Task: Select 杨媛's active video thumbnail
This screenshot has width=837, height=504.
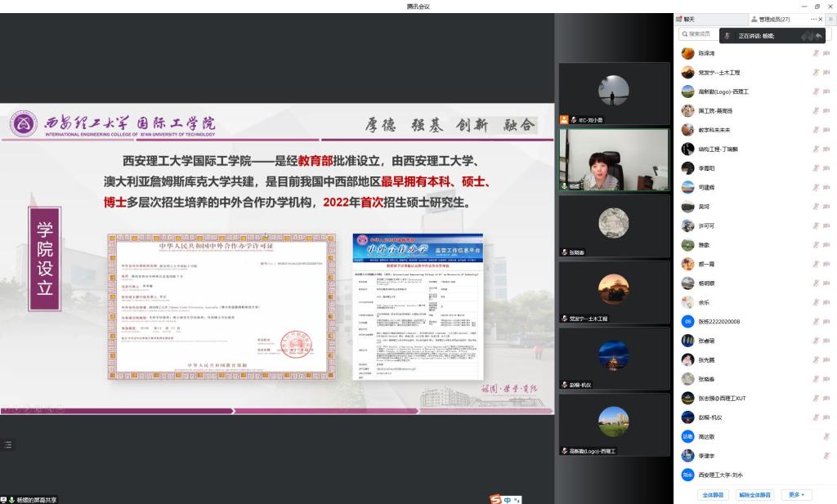Action: coord(614,159)
